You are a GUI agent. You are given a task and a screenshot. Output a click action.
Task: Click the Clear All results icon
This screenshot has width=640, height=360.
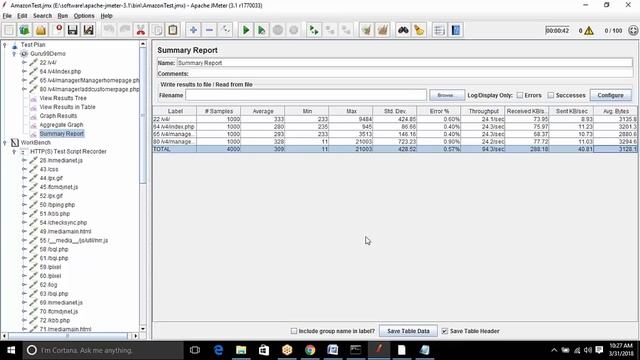(x=382, y=30)
